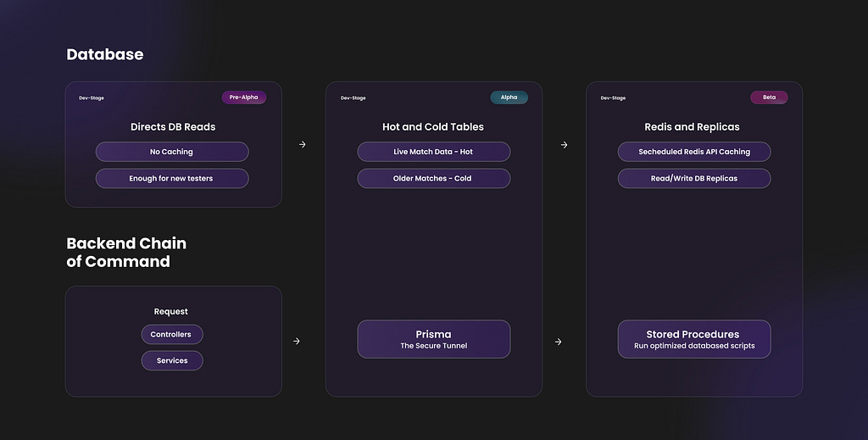Click Dev-Stage label in Alpha card
The width and height of the screenshot is (868, 440).
353,98
